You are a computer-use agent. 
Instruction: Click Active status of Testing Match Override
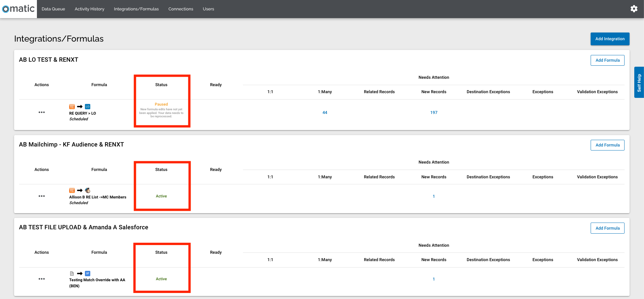click(161, 279)
